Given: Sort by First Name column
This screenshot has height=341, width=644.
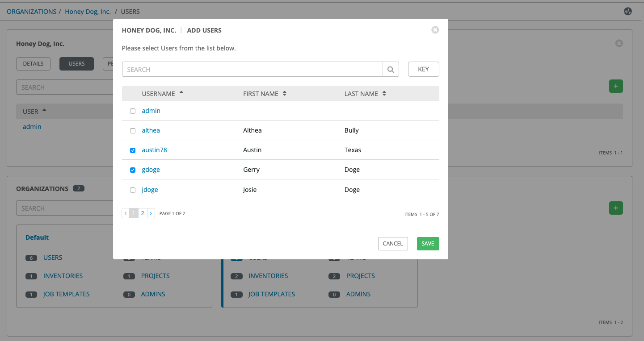Looking at the screenshot, I should 261,94.
